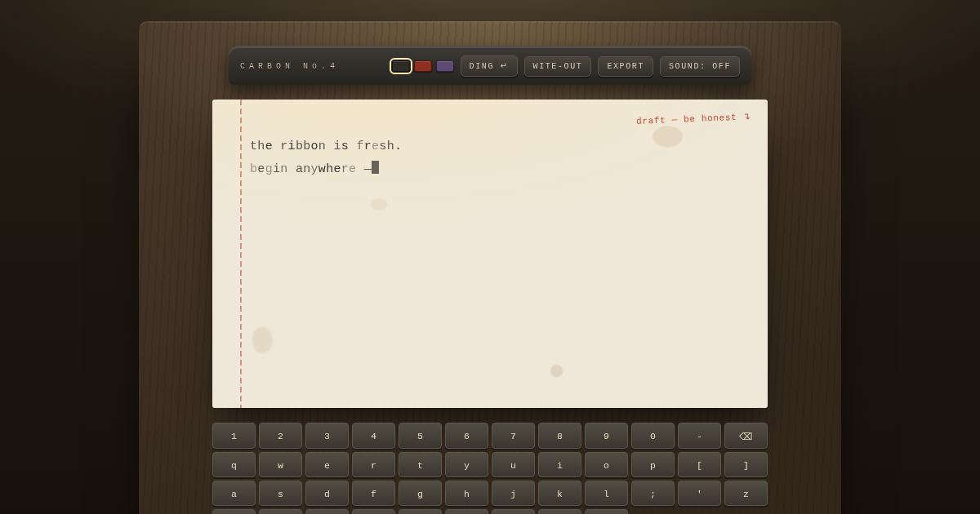Screen dimensions: 980x514
Task: Tap the left bracket key
Action: 699,464
